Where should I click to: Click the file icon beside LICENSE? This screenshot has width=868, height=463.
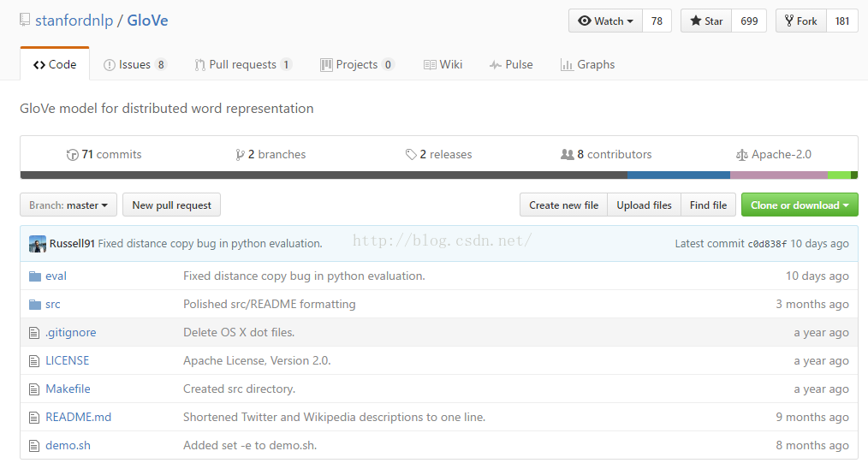34,361
